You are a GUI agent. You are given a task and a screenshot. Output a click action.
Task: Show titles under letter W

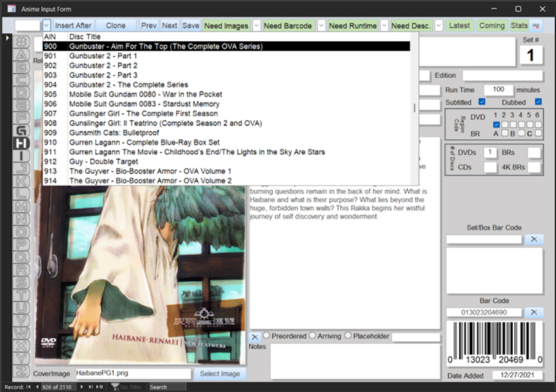point(22,333)
